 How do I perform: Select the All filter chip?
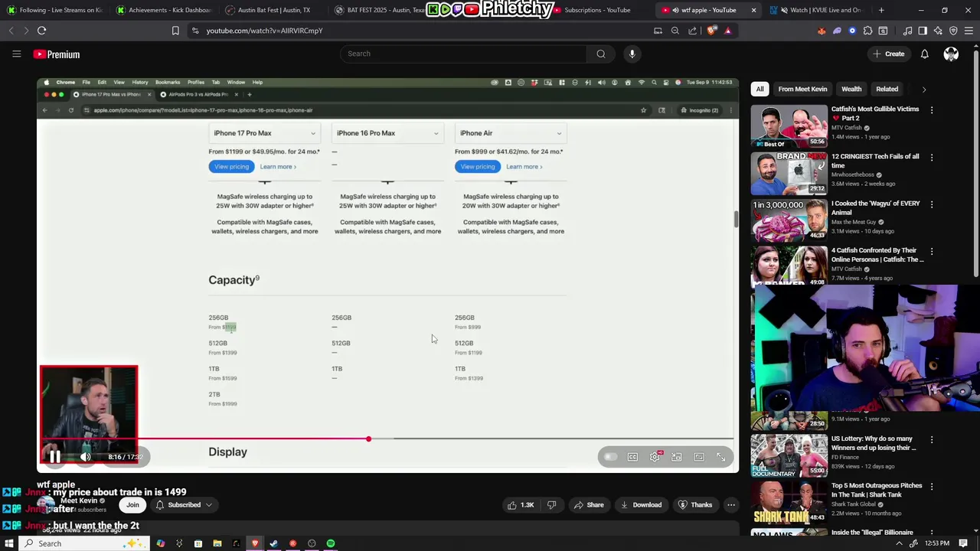[759, 89]
